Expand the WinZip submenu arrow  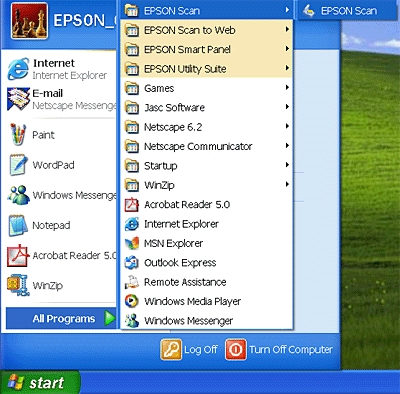pyautogui.click(x=287, y=184)
